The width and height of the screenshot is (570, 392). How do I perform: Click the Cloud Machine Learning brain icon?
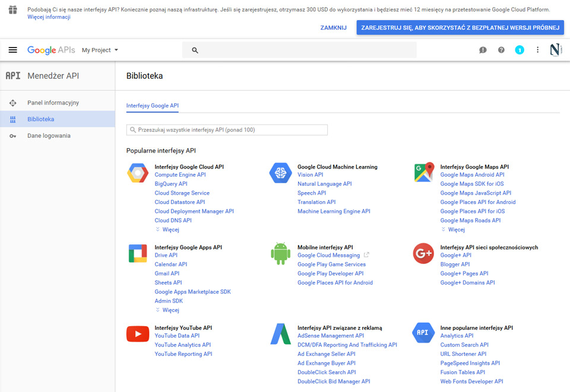tap(281, 173)
